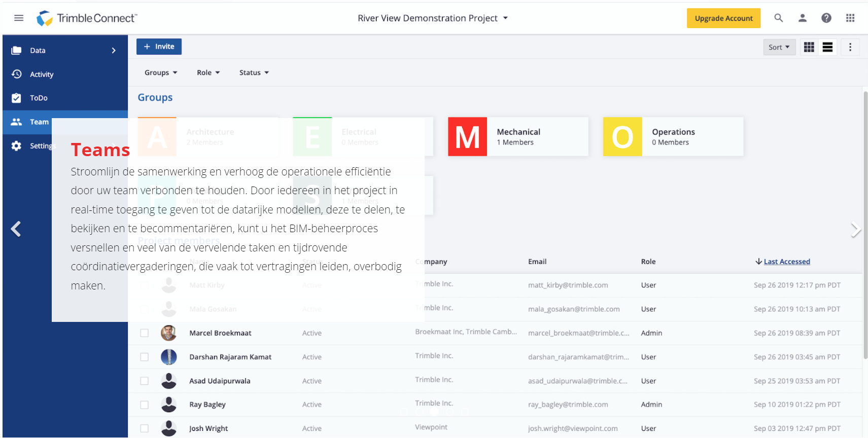868x438 pixels.
Task: Select Darshan Rajaram Kamat's checkbox
Action: pyautogui.click(x=145, y=357)
